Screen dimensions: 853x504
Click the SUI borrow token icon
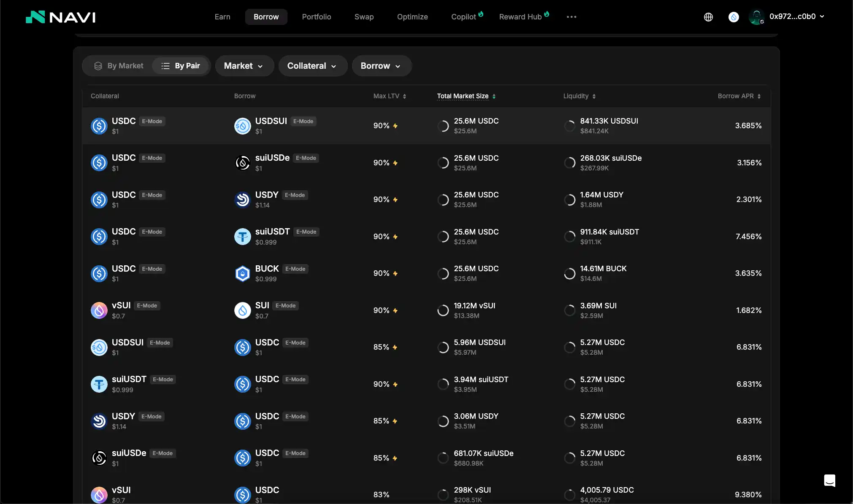[x=243, y=310]
